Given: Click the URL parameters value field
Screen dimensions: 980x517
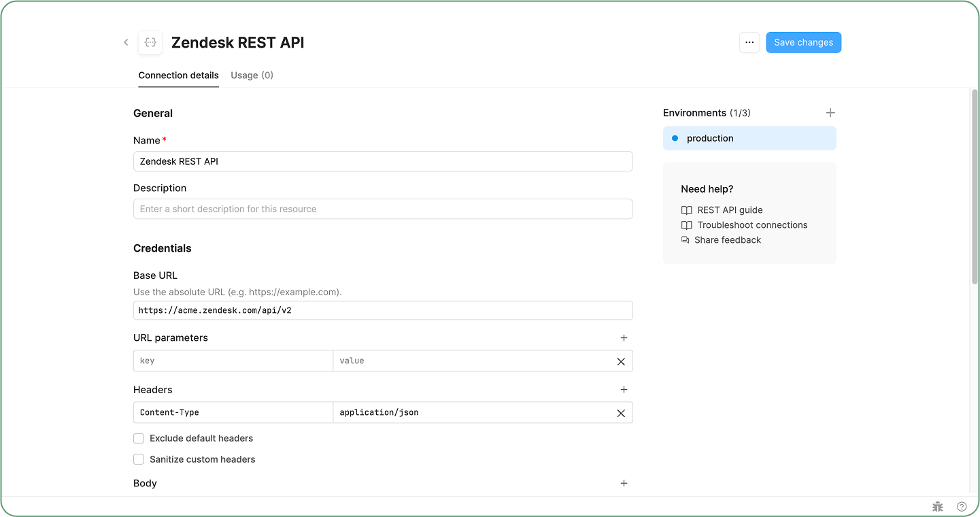Looking at the screenshot, I should coord(471,361).
